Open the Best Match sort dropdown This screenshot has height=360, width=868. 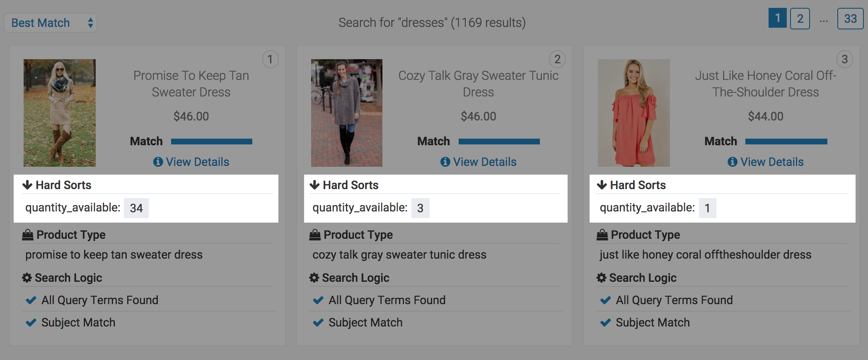click(51, 23)
